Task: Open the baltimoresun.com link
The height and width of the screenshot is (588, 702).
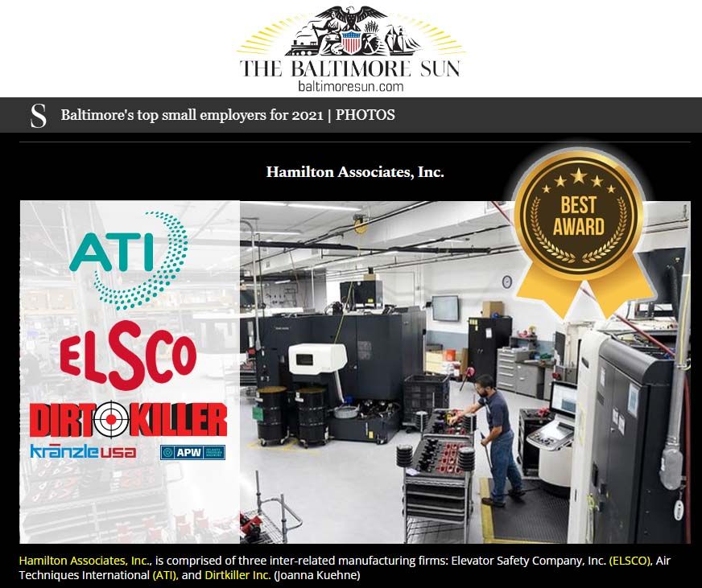Action: click(350, 86)
